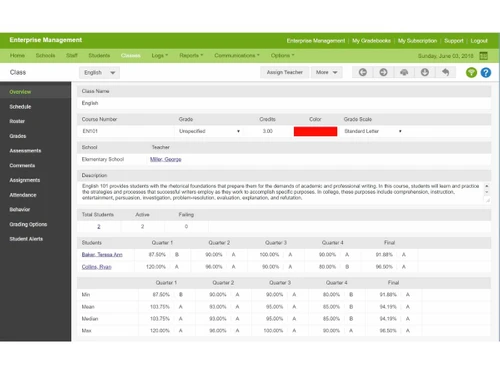Click the print icon in the toolbar
This screenshot has width=500, height=375.
click(x=404, y=72)
